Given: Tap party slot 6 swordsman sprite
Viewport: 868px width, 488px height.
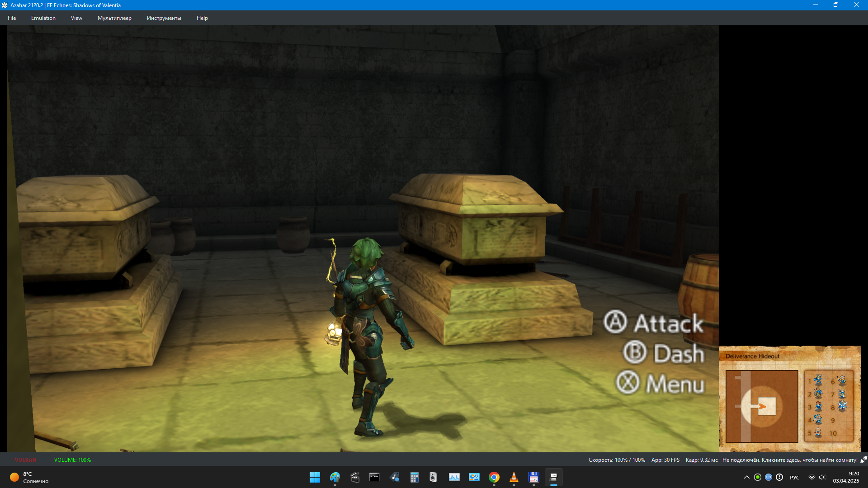Looking at the screenshot, I should (842, 380).
